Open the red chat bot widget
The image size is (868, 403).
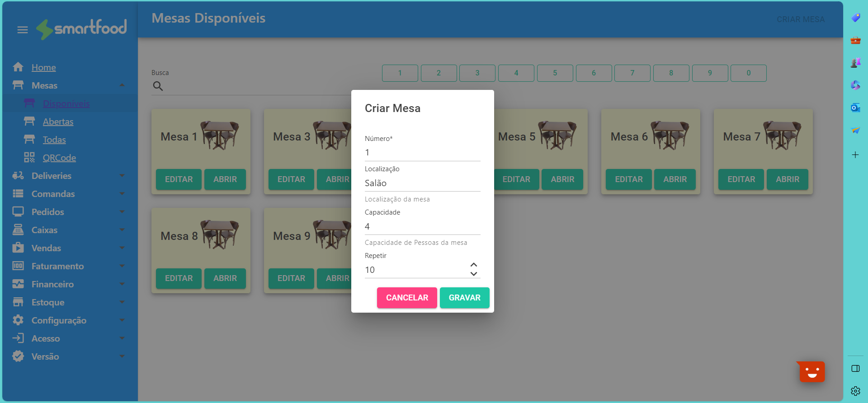coord(812,372)
